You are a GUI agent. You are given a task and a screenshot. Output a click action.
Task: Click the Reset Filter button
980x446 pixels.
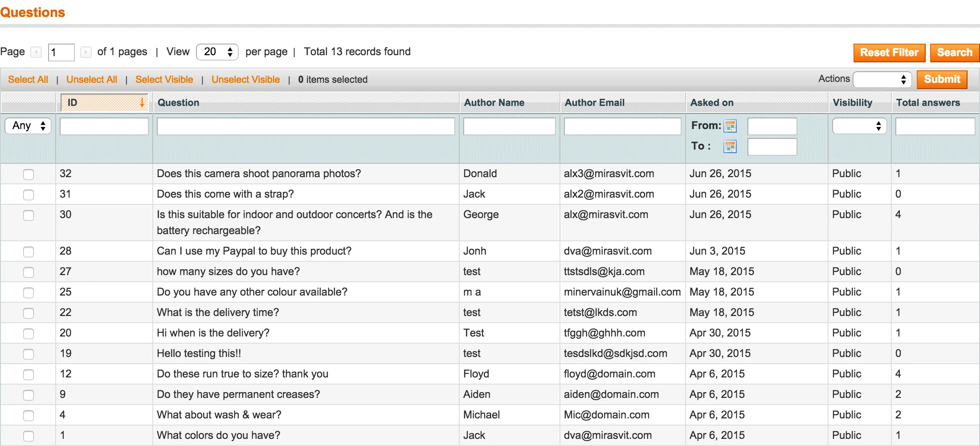pos(889,53)
